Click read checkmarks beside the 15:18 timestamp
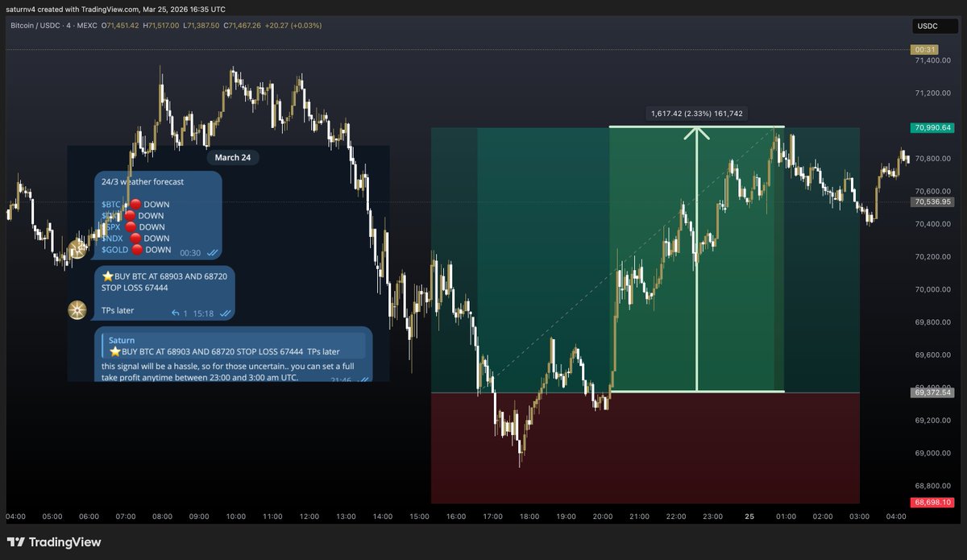 tap(226, 313)
